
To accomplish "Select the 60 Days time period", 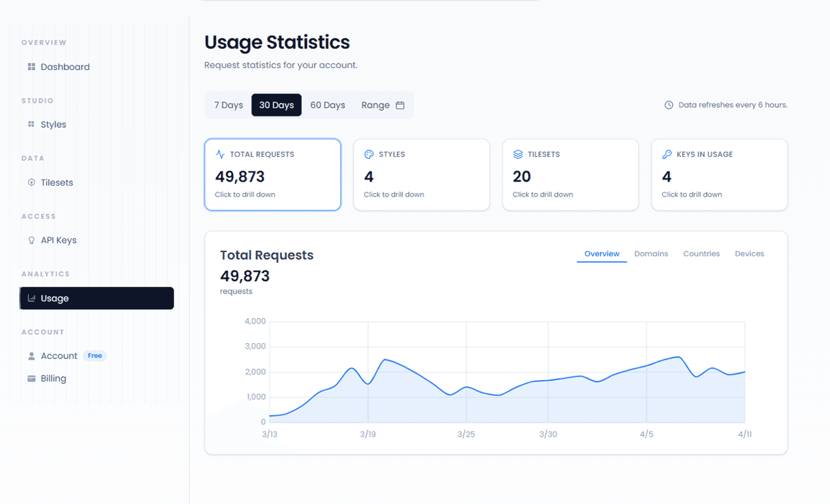I will (x=327, y=105).
